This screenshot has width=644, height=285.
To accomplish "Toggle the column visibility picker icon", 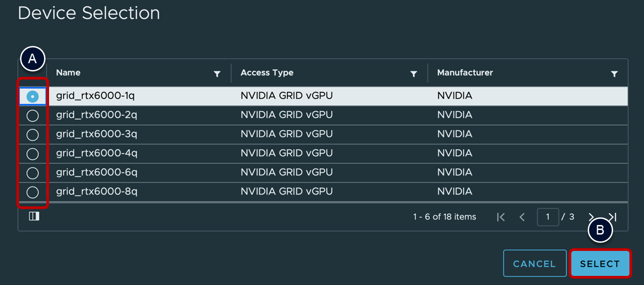I will click(34, 216).
